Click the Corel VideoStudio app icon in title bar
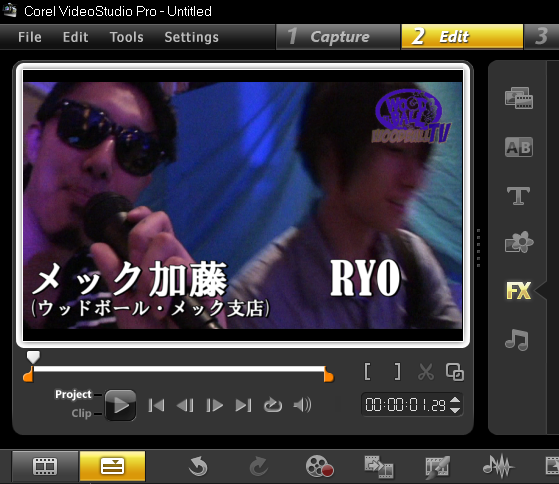This screenshot has width=559, height=484. 10,11
